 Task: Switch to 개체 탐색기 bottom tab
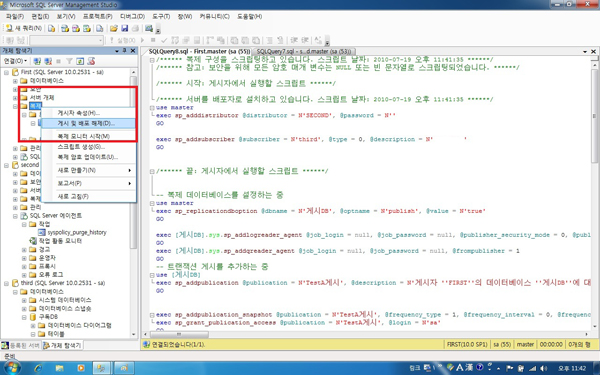tap(62, 345)
